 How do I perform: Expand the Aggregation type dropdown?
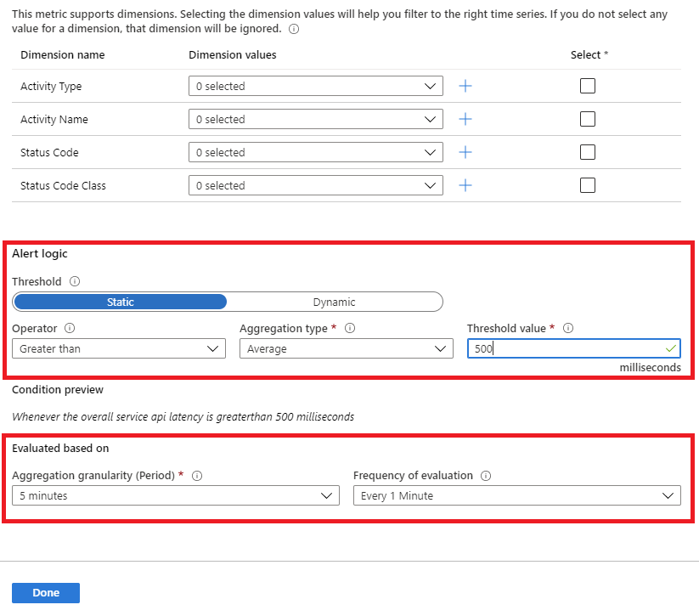[346, 348]
